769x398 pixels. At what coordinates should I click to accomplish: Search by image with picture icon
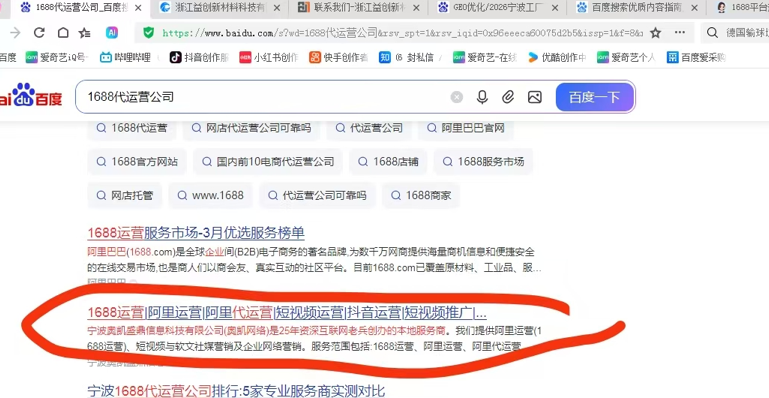(x=535, y=97)
